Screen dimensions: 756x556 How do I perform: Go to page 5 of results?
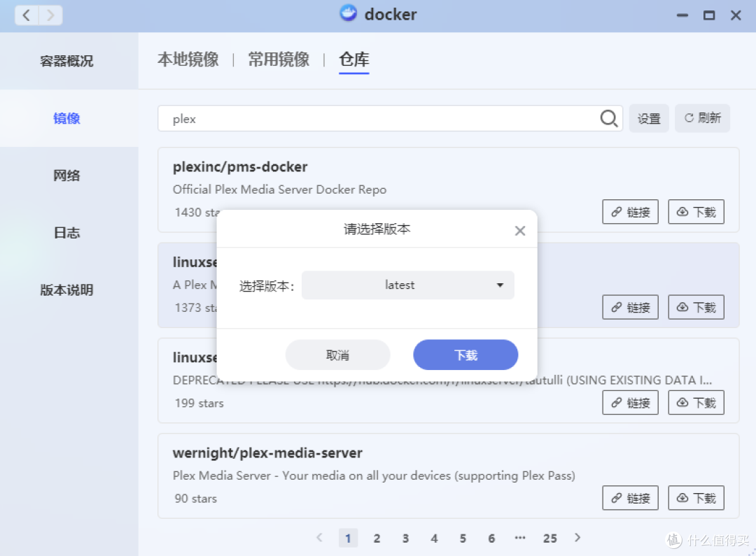tap(463, 539)
